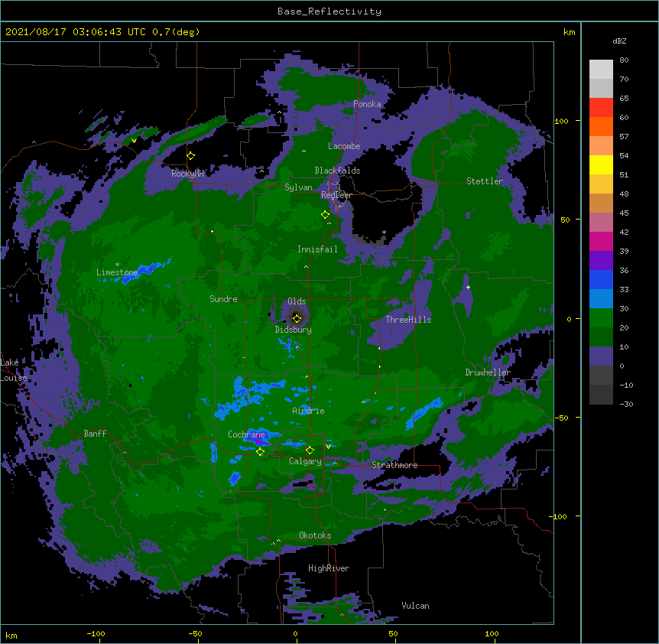Click the yellow radar marker at Olds
Image resolution: width=659 pixels, height=644 pixels.
297,318
